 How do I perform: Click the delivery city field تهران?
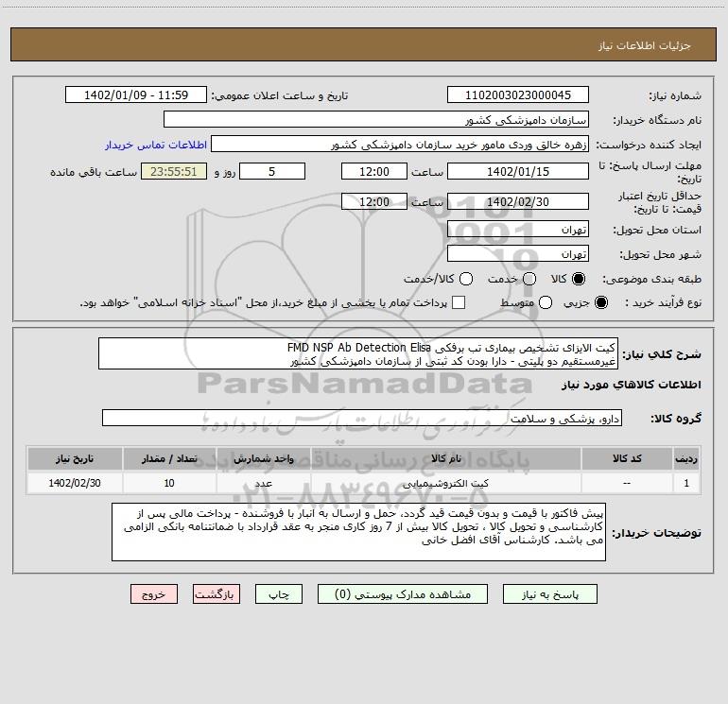(x=518, y=254)
